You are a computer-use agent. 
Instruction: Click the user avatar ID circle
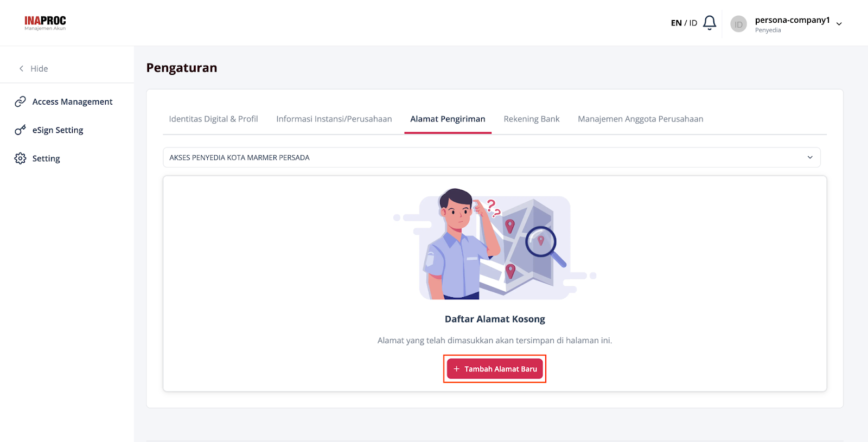(738, 24)
